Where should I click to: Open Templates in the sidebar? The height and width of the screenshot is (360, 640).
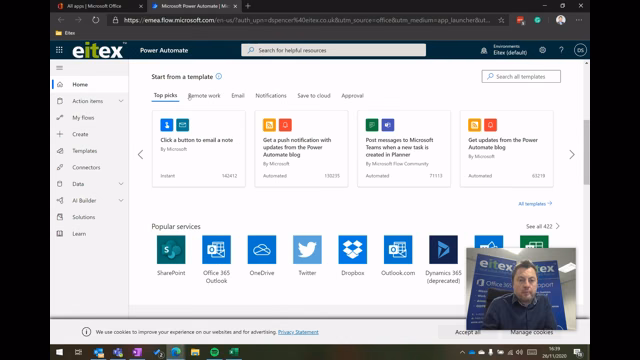[90, 151]
